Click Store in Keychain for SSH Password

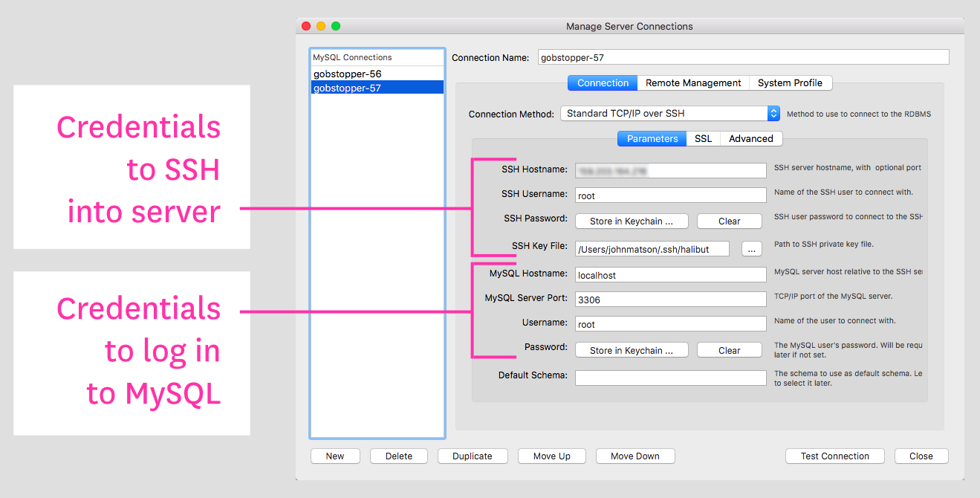point(631,221)
